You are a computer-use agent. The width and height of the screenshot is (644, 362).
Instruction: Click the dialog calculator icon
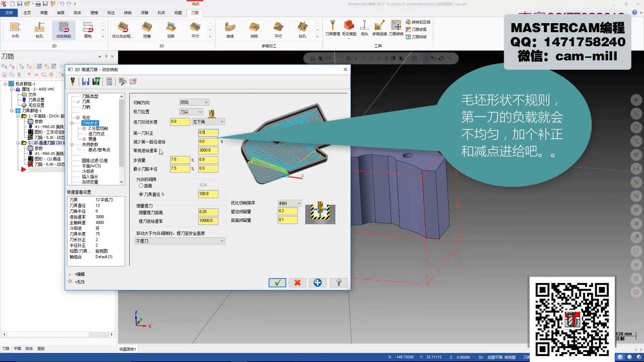coord(109,81)
